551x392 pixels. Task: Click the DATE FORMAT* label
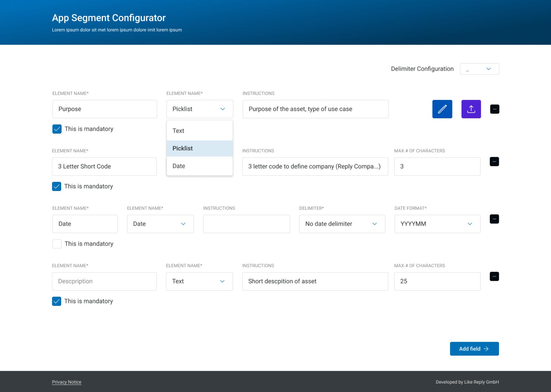(410, 208)
